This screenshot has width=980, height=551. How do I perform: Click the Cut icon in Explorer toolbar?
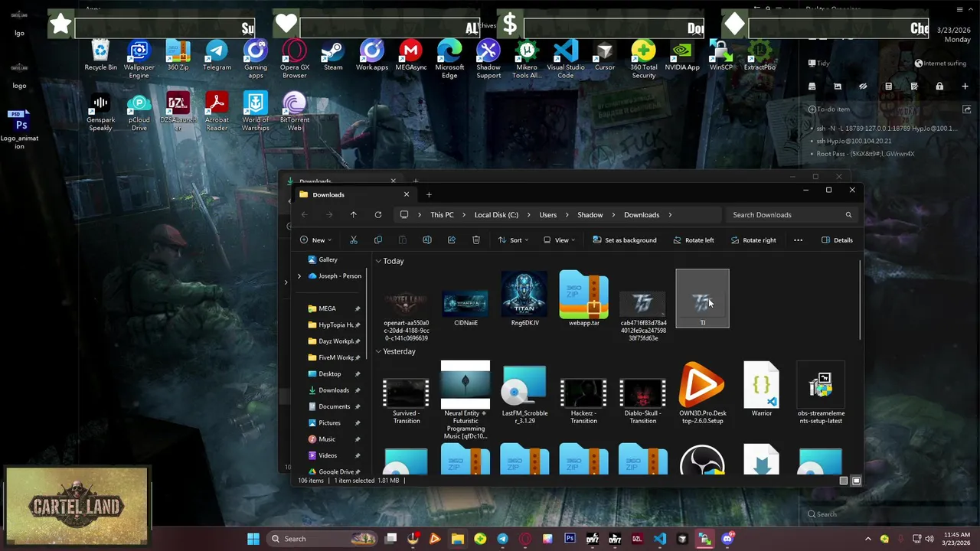pos(354,240)
